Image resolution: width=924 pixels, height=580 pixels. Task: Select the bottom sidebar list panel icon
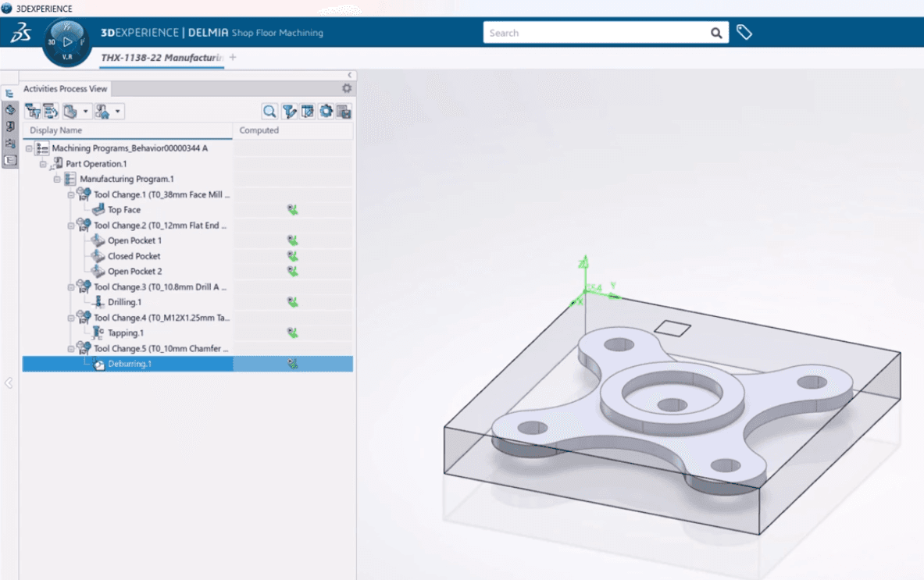point(10,160)
